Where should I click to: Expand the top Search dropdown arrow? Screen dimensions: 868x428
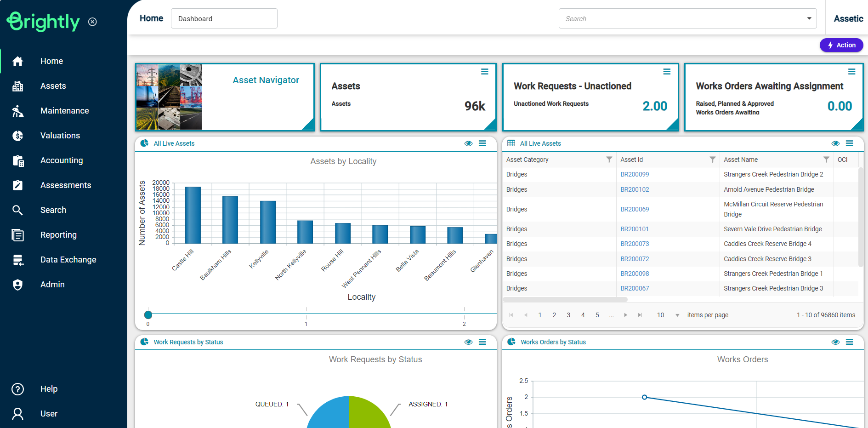coord(809,18)
